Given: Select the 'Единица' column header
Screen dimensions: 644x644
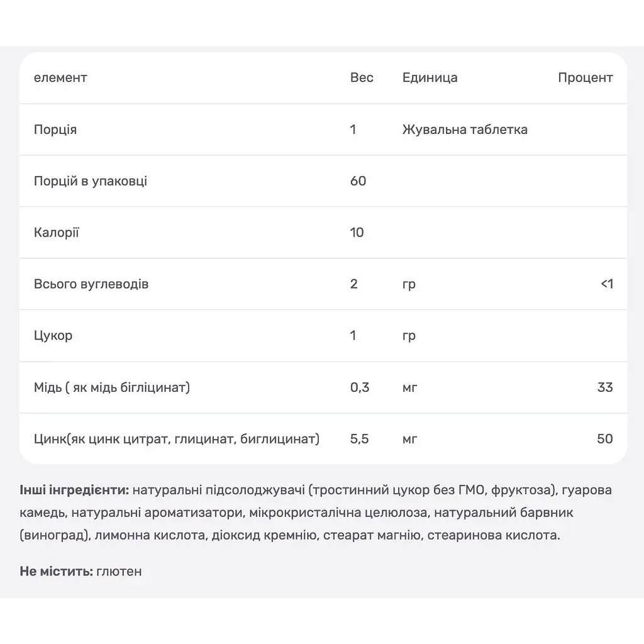Looking at the screenshot, I should pos(430,78).
